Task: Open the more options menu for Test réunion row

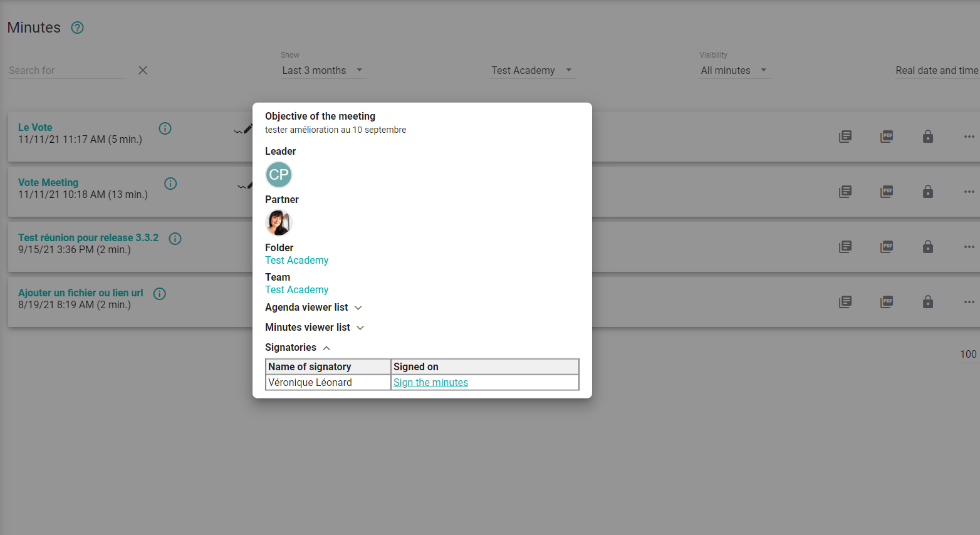Action: pyautogui.click(x=969, y=247)
